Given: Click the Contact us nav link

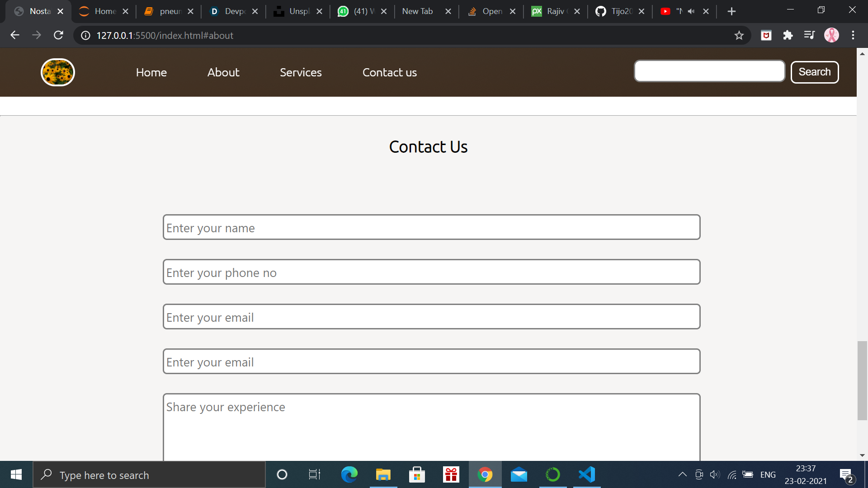Looking at the screenshot, I should click(x=389, y=72).
